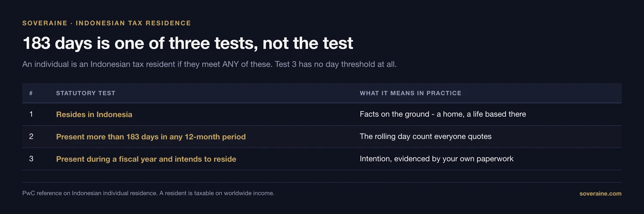Viewport: 644px width, 214px height.
Task: Click 'Facts on the ground - a home, a life based there'
Action: [x=443, y=114]
